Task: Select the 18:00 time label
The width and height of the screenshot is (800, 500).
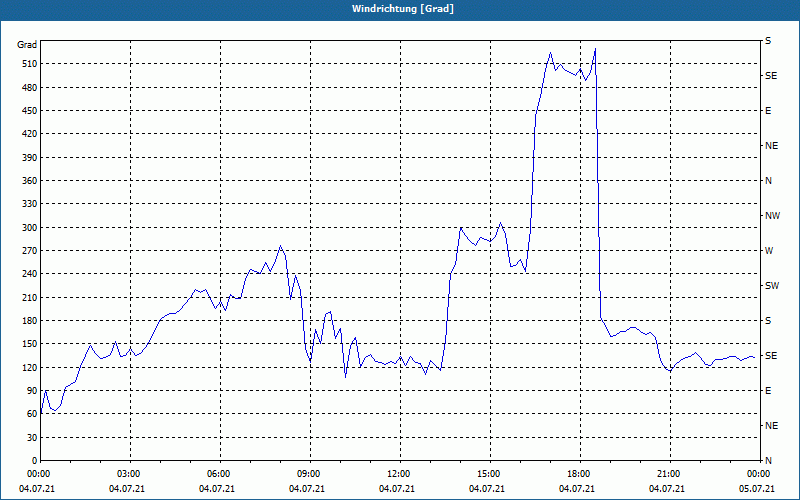Action: (x=577, y=474)
